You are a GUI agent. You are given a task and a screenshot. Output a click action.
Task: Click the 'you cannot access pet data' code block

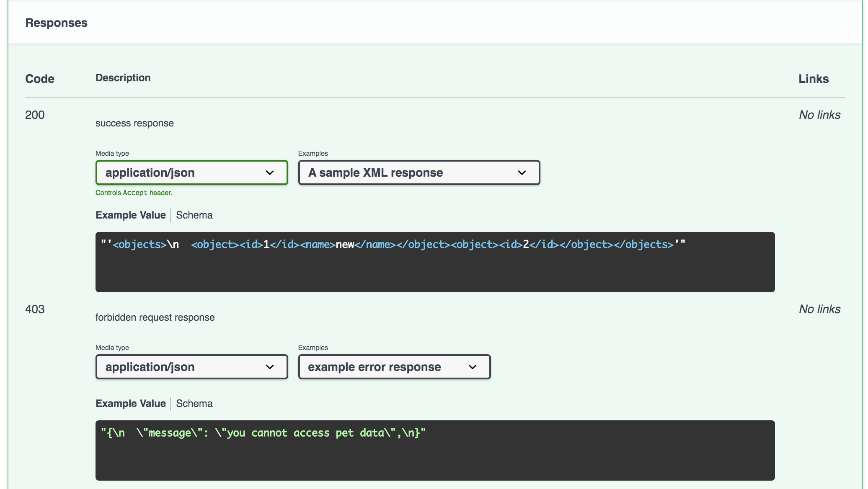pos(435,450)
